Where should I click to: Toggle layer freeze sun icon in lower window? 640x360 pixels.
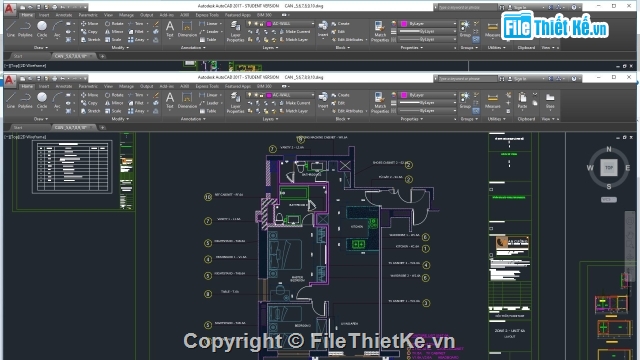tap(256, 95)
